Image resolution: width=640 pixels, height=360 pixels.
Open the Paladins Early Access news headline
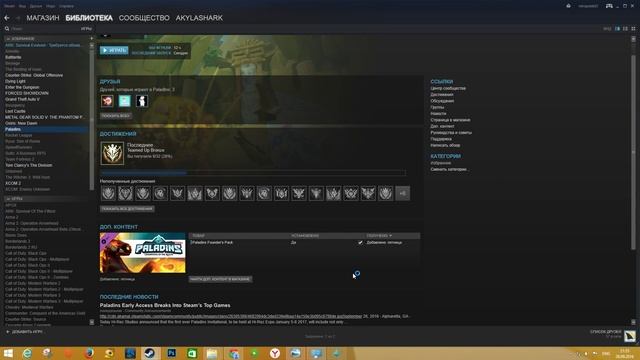165,305
